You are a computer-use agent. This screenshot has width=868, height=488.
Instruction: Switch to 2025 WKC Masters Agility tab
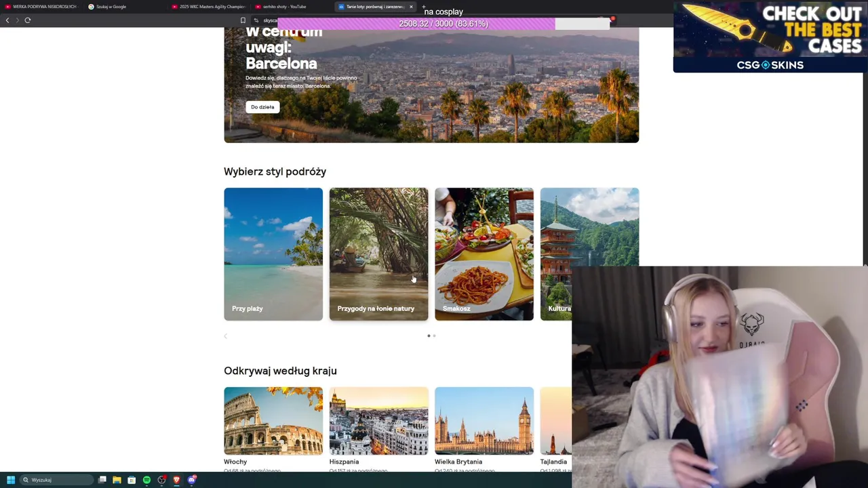click(x=209, y=7)
